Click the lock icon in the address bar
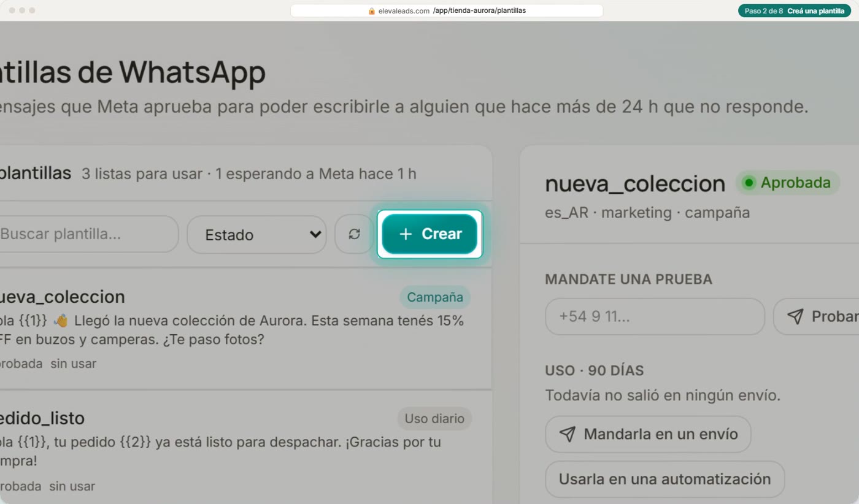The width and height of the screenshot is (859, 504). click(372, 11)
